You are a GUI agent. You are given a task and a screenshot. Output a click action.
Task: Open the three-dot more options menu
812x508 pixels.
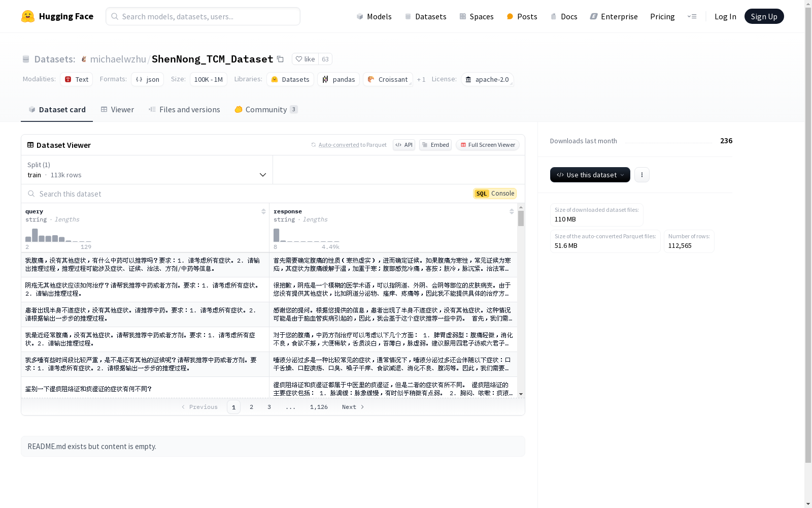coord(642,175)
